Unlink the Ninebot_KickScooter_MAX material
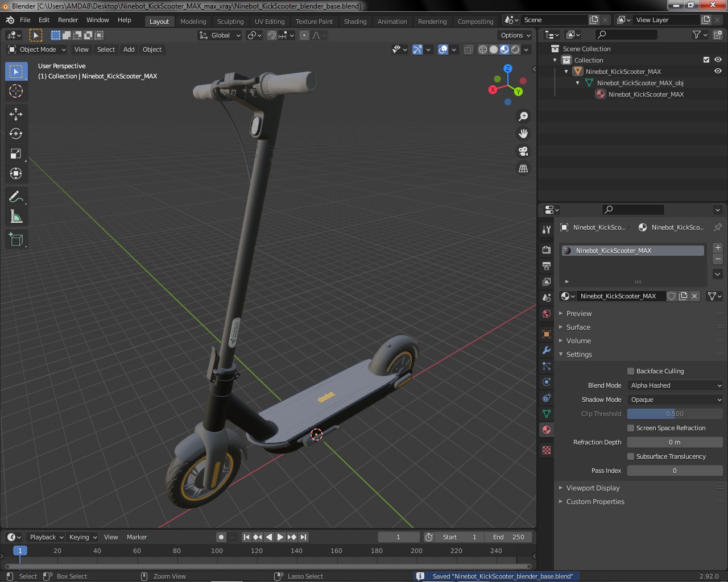 (x=694, y=296)
